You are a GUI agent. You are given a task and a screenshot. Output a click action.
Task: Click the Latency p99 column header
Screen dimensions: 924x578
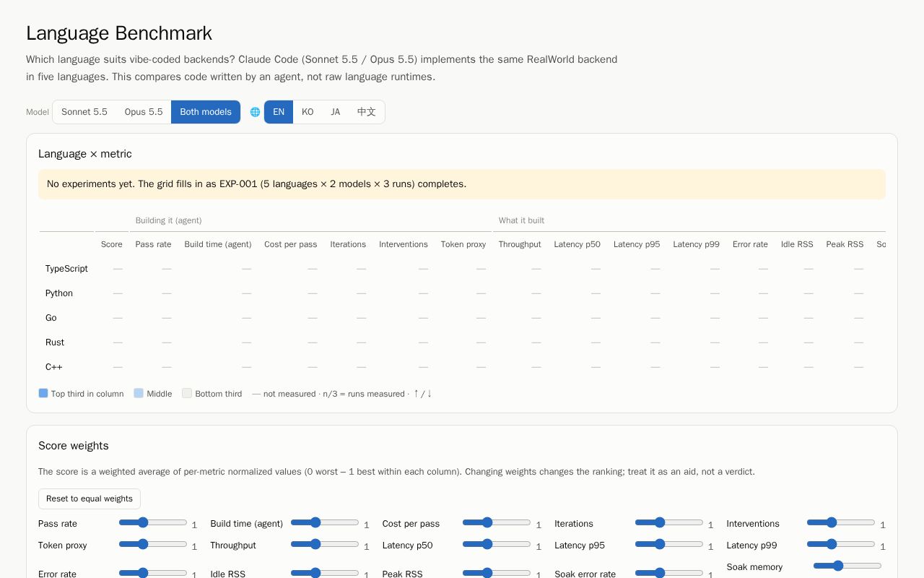[697, 244]
